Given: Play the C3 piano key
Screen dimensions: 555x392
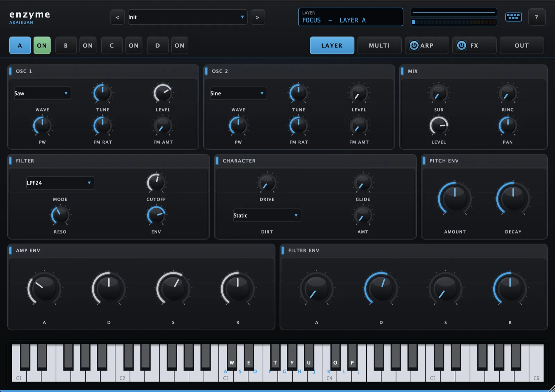Looking at the screenshot, I should (x=226, y=376).
